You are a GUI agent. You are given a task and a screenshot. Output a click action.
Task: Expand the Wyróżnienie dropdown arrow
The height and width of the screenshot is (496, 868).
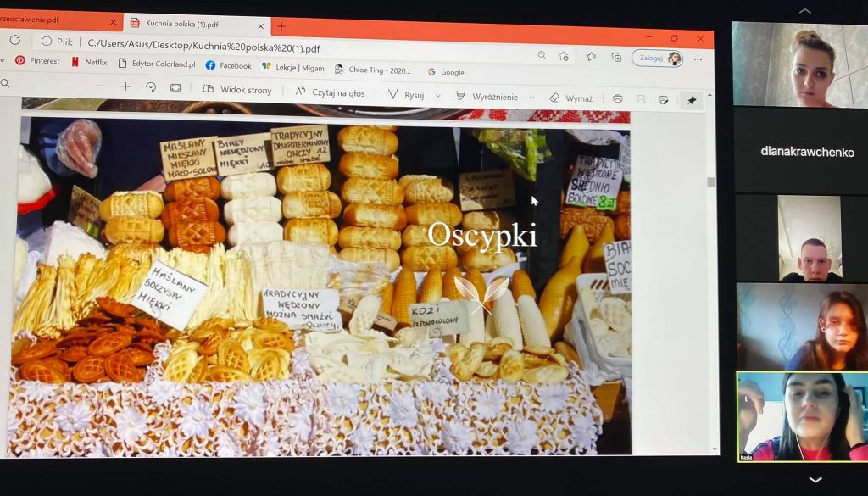point(533,98)
